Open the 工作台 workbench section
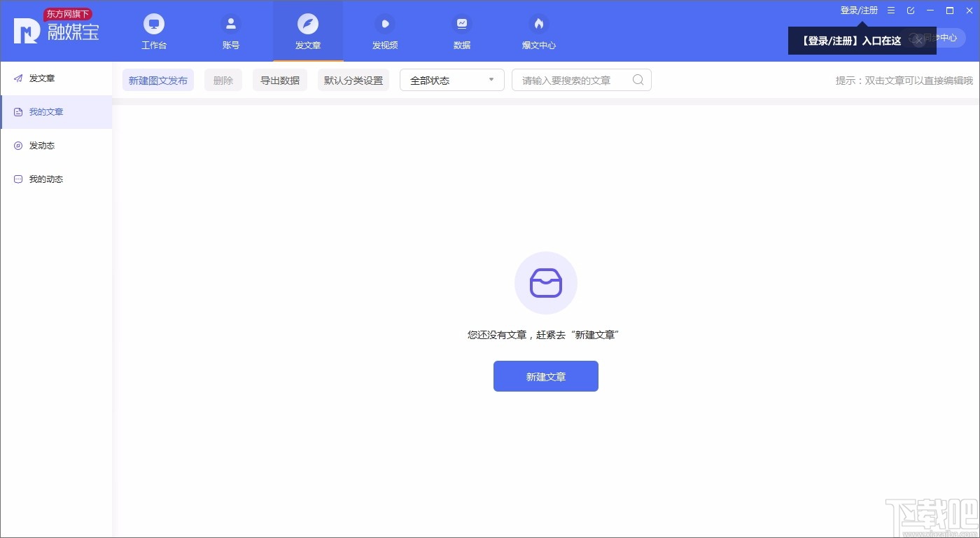The height and width of the screenshot is (538, 980). pyautogui.click(x=154, y=32)
